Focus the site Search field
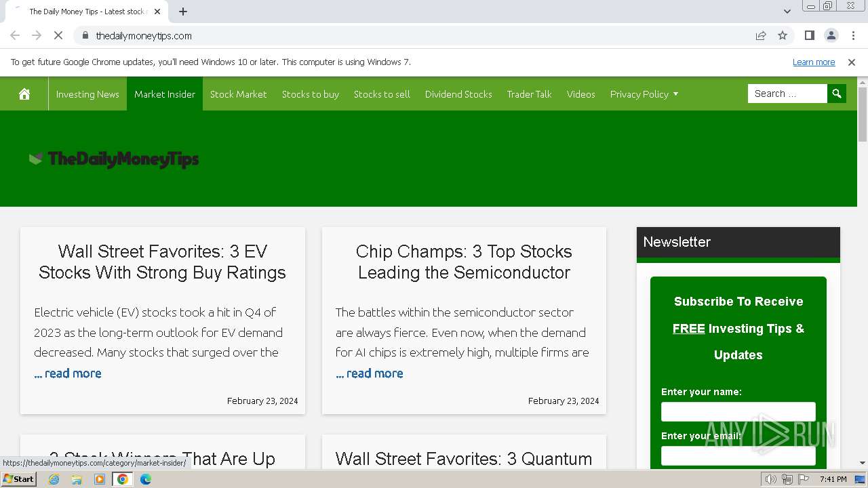 [x=787, y=94]
